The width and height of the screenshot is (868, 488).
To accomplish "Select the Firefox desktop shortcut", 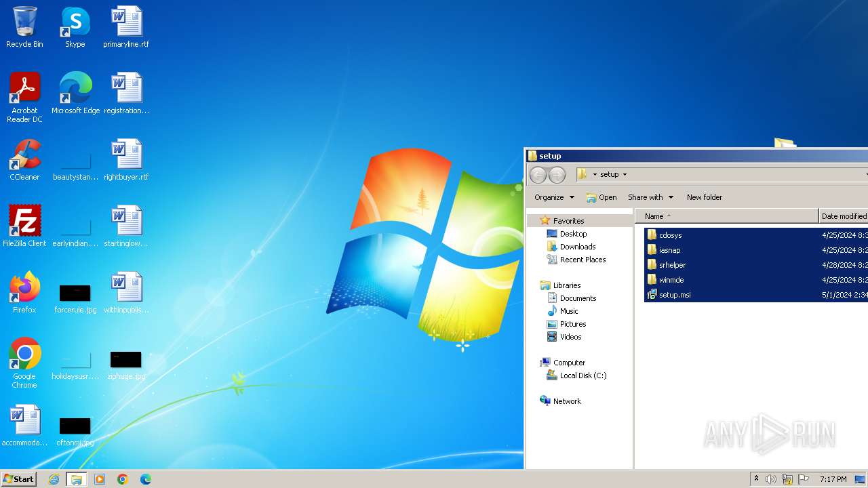I will [24, 293].
